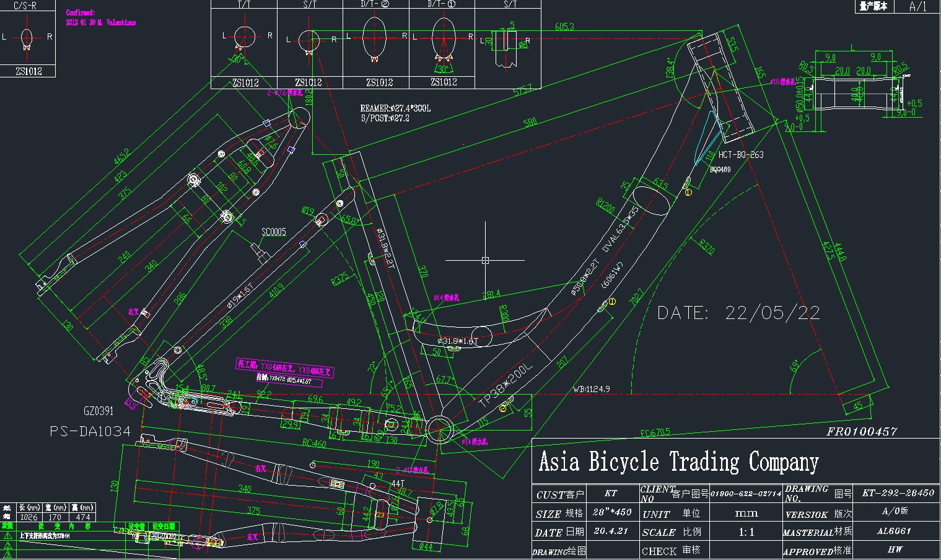This screenshot has width=941, height=560.
Task: Click the GZ0391 dropout label
Action: click(x=98, y=411)
